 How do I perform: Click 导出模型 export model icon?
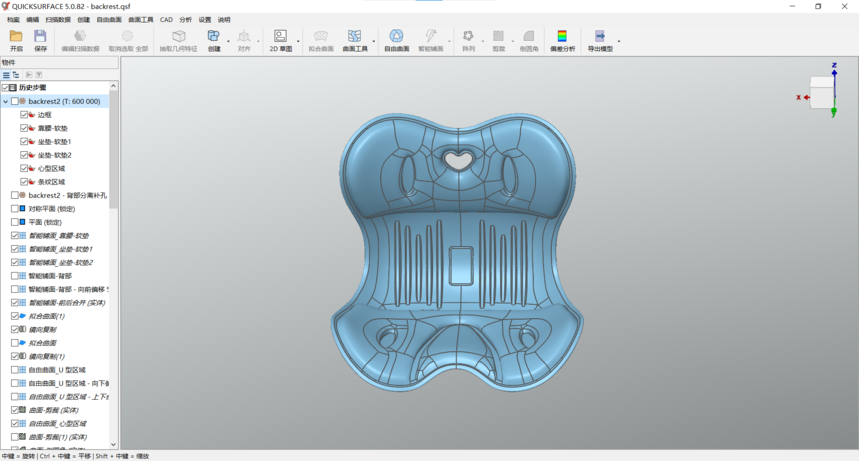point(600,36)
